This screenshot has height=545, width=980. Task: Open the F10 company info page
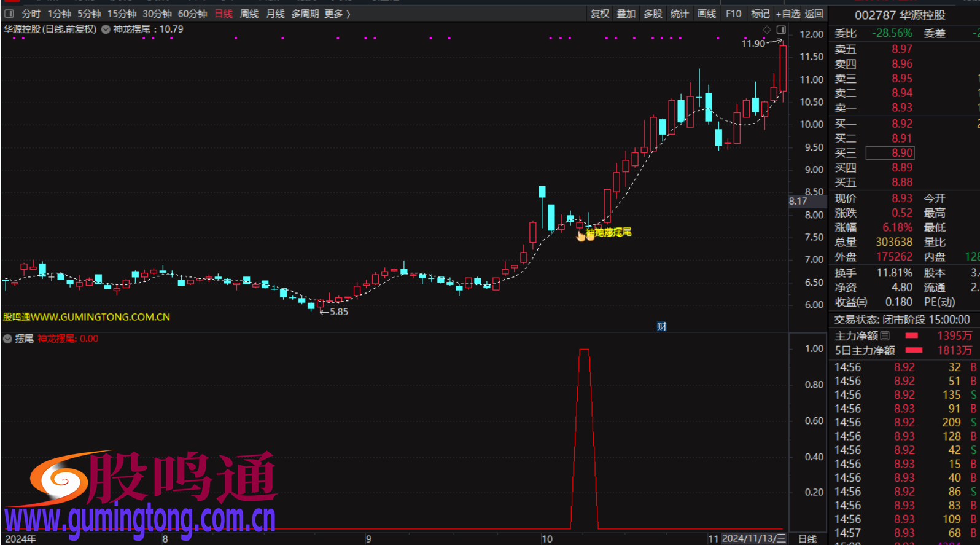tap(733, 14)
